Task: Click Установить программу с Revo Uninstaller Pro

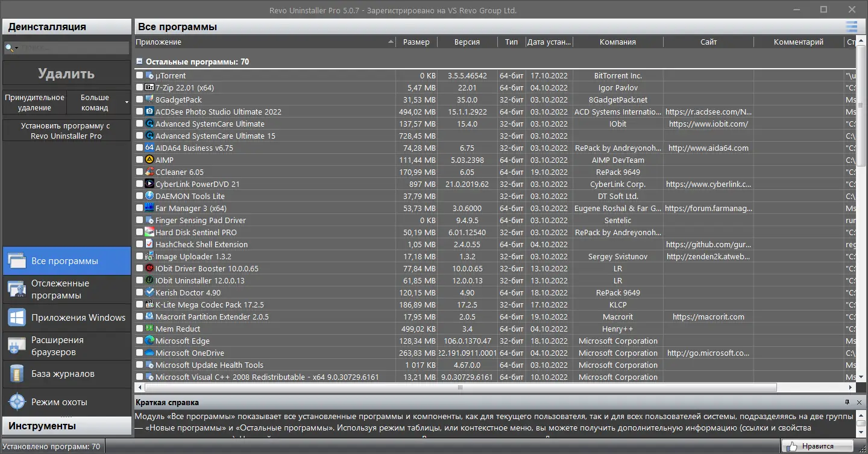Action: point(66,131)
